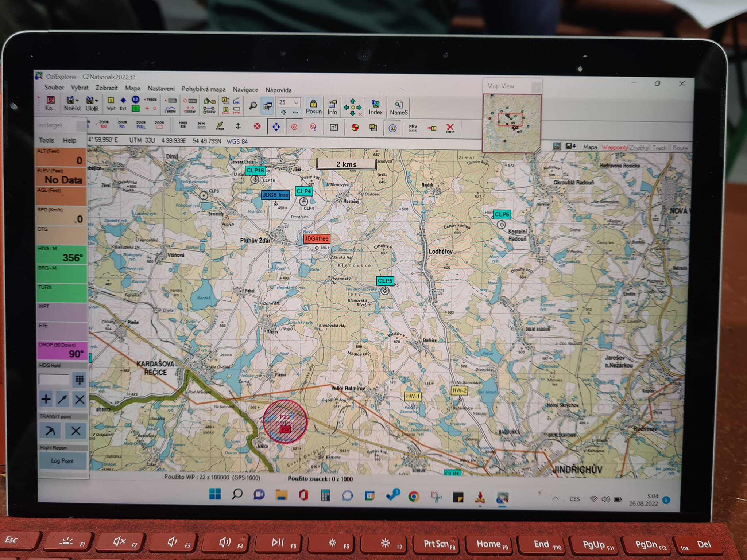Switch to the Znaky tab
This screenshot has height=560, width=747.
pos(638,148)
